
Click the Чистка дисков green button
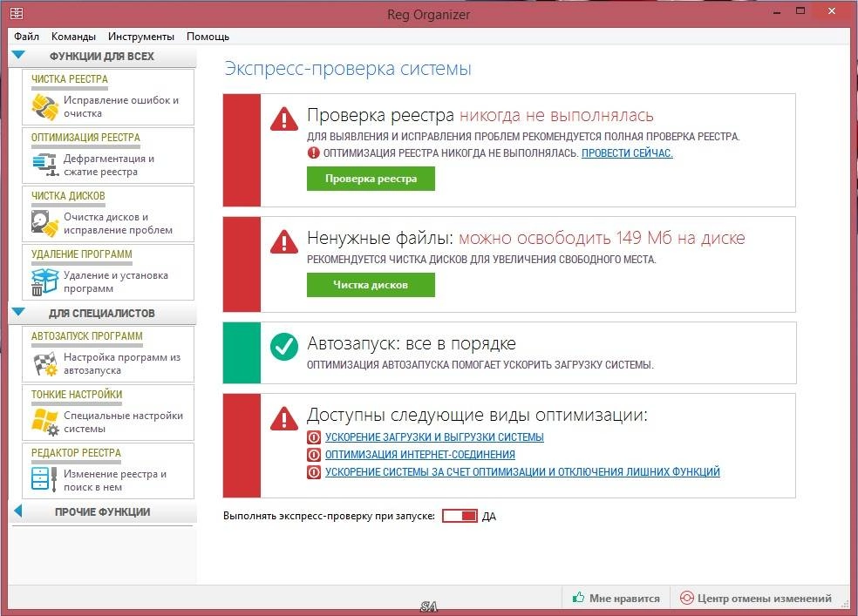tap(371, 285)
